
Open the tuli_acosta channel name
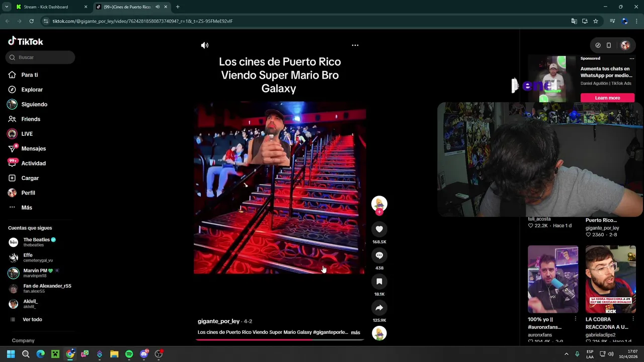point(539,219)
